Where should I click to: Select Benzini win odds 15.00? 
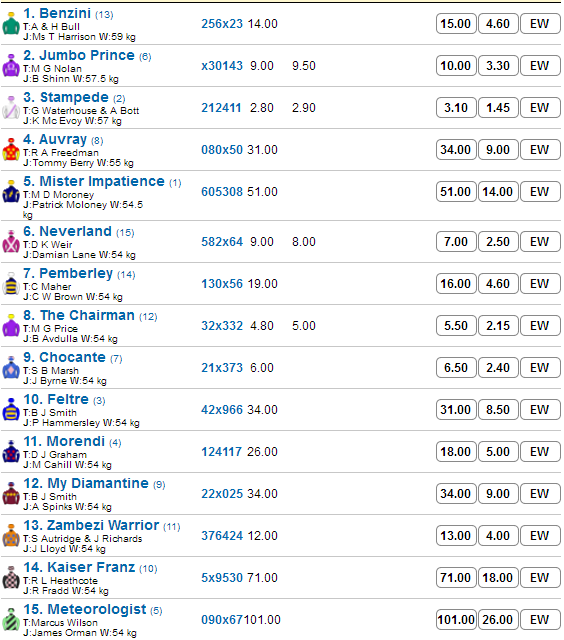pos(456,24)
